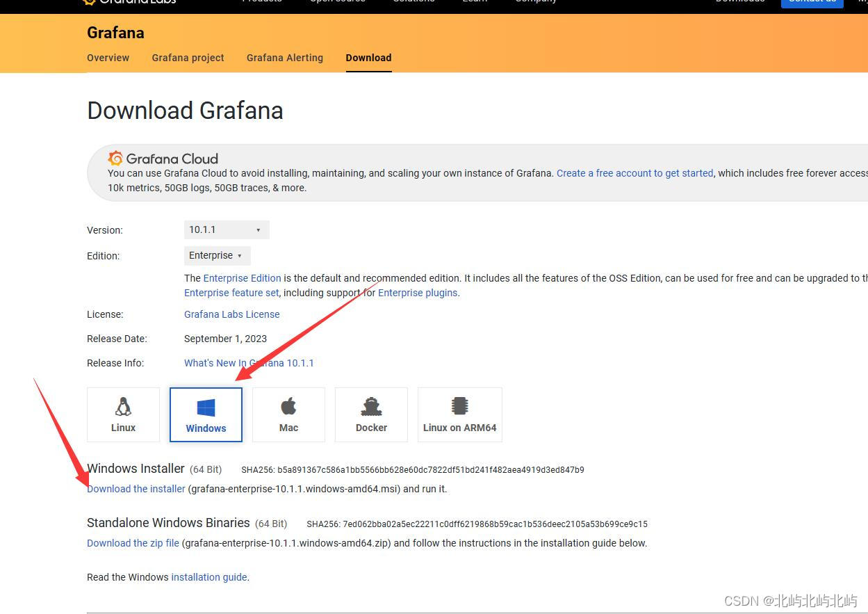Image resolution: width=868 pixels, height=614 pixels.
Task: Select the Windows platform tile
Action: (206, 414)
